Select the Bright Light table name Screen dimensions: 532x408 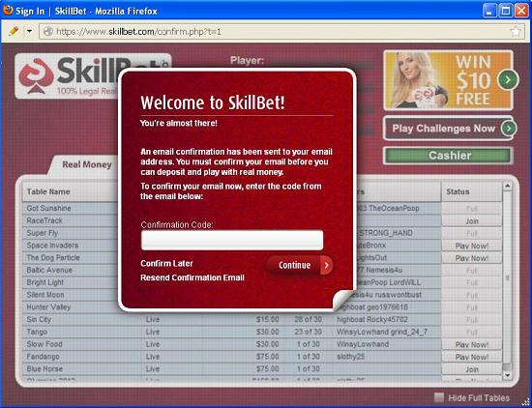pos(45,282)
